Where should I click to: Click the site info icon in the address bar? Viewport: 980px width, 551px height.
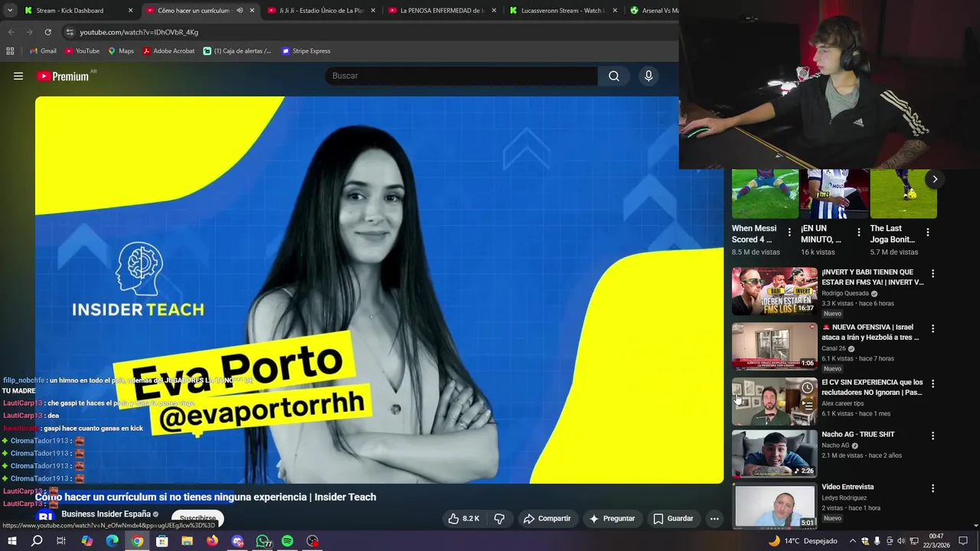70,32
